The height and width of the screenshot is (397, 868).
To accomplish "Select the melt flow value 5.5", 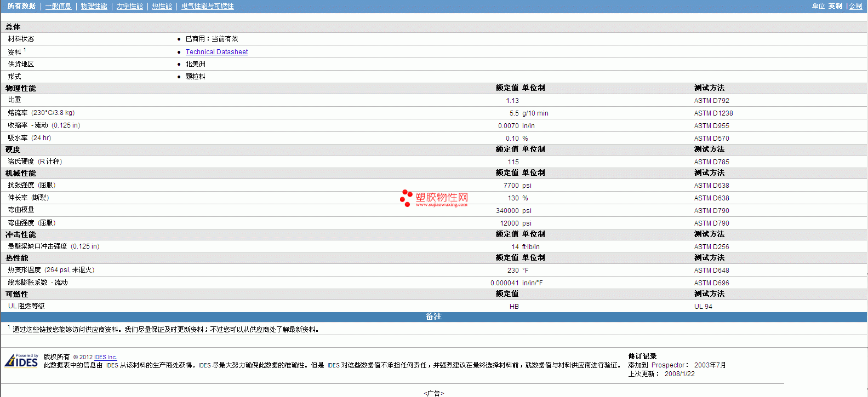I will pos(514,113).
